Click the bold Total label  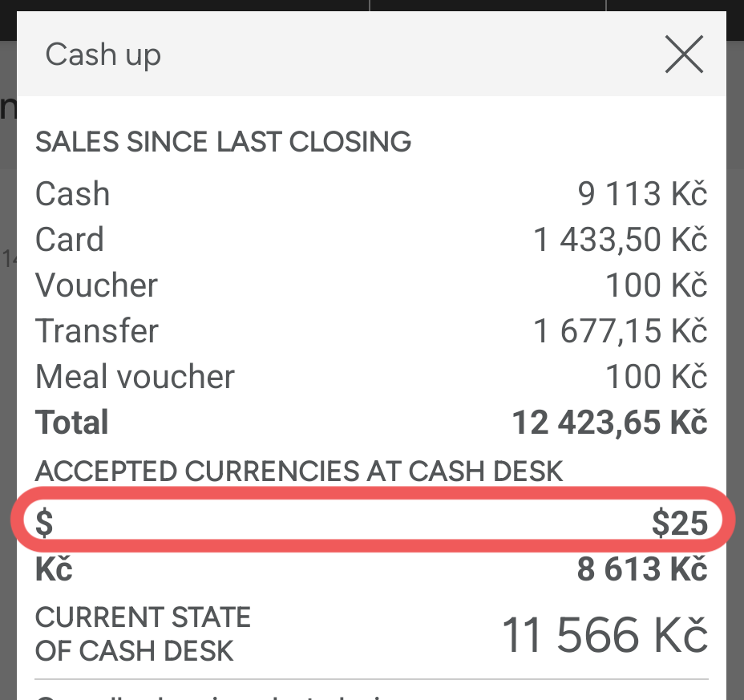[x=72, y=423]
